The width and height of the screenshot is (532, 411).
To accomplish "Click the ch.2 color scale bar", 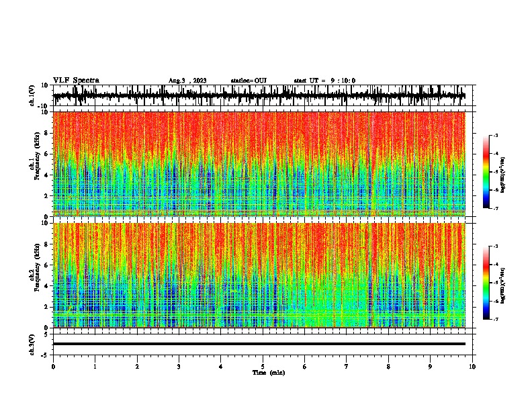I will (x=486, y=283).
